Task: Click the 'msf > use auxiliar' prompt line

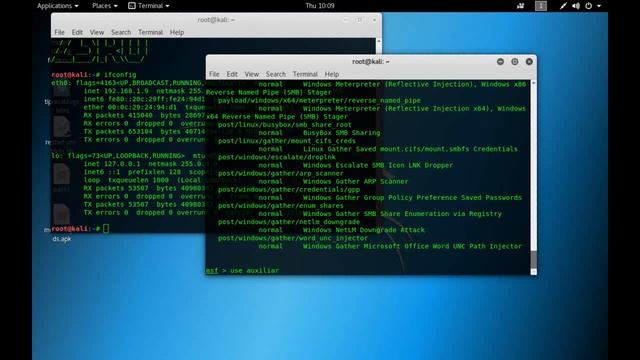Action: (242, 271)
